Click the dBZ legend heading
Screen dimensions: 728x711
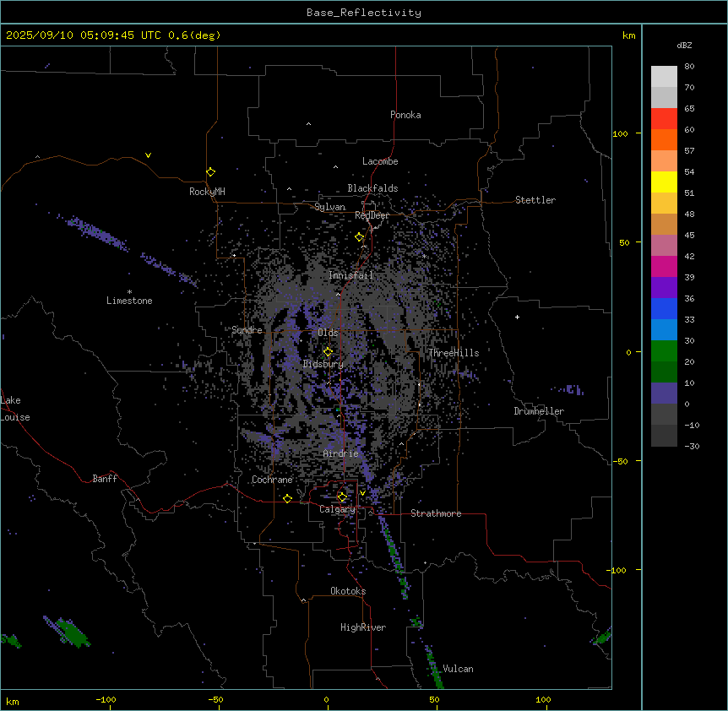pyautogui.click(x=684, y=46)
